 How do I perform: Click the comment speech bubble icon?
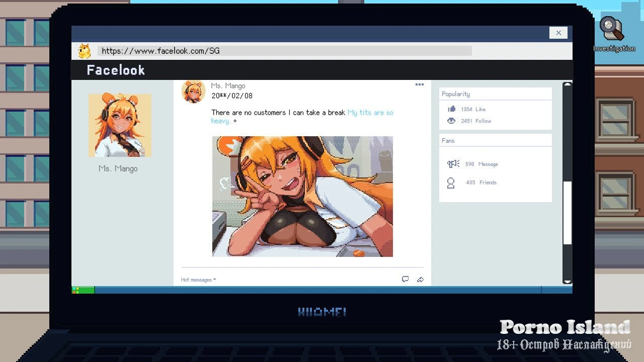405,280
